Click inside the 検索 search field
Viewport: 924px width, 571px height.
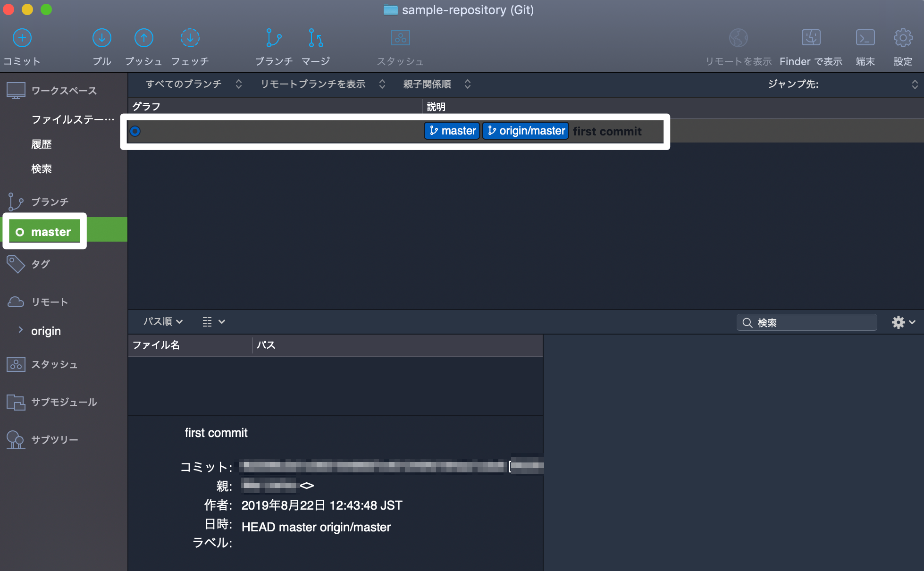tap(807, 322)
